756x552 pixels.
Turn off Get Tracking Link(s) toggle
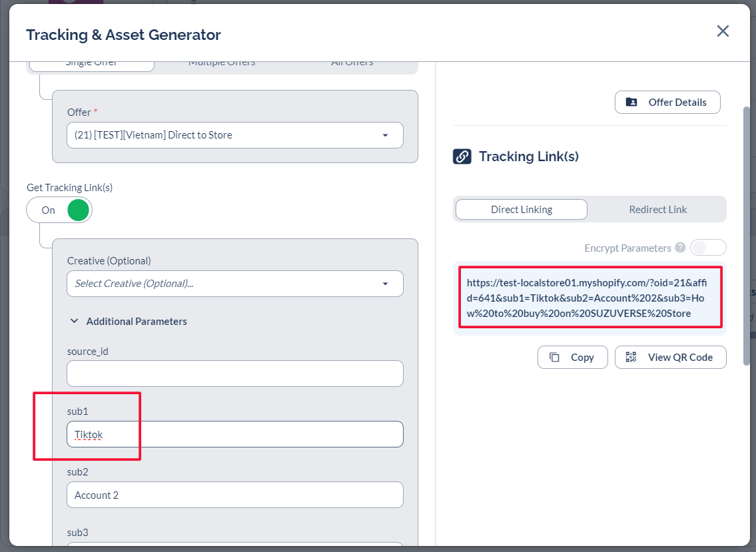tap(59, 210)
